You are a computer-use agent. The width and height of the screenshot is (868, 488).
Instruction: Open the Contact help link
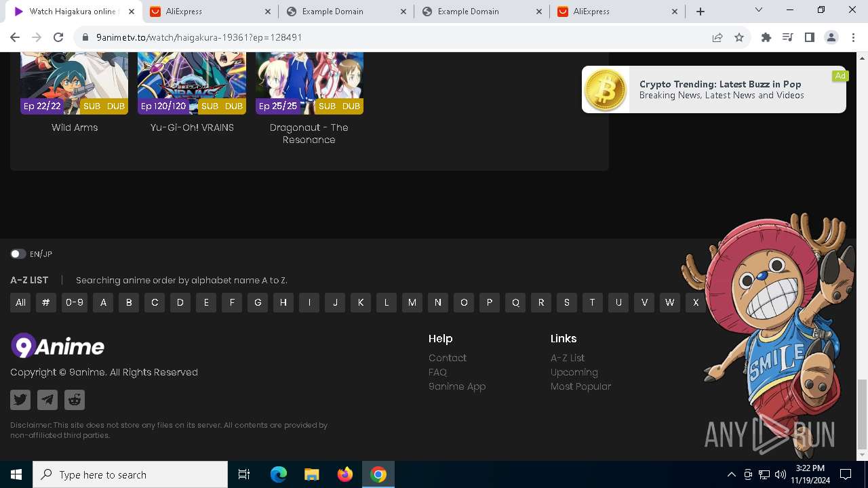point(448,358)
